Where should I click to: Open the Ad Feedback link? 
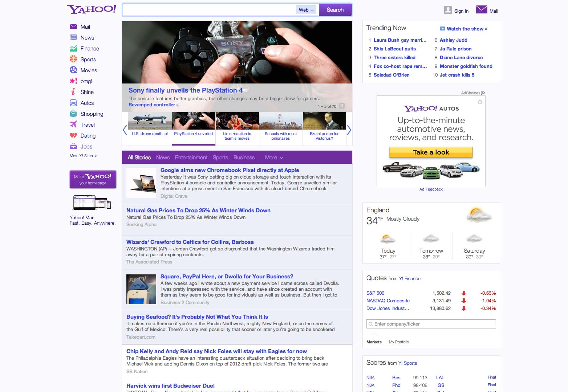pyautogui.click(x=431, y=189)
